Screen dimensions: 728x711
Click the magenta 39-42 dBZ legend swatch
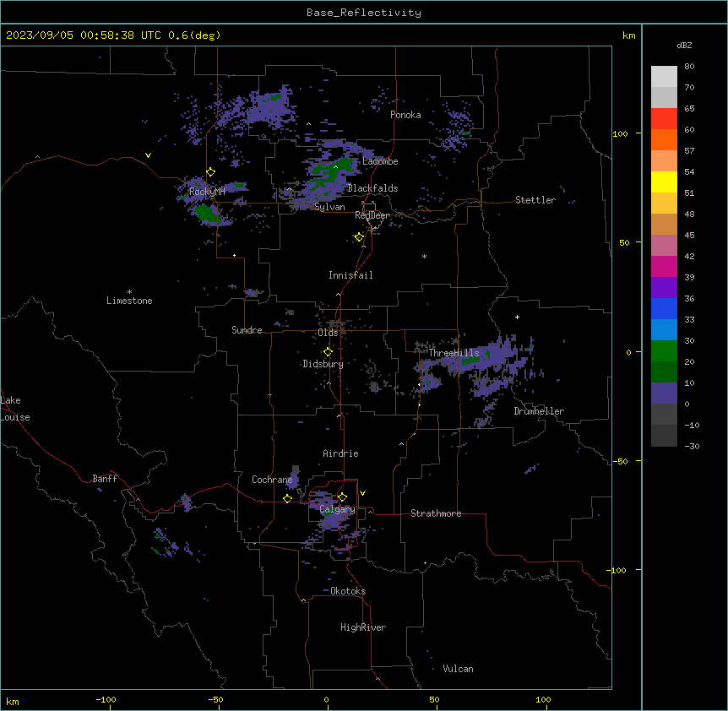tap(664, 266)
